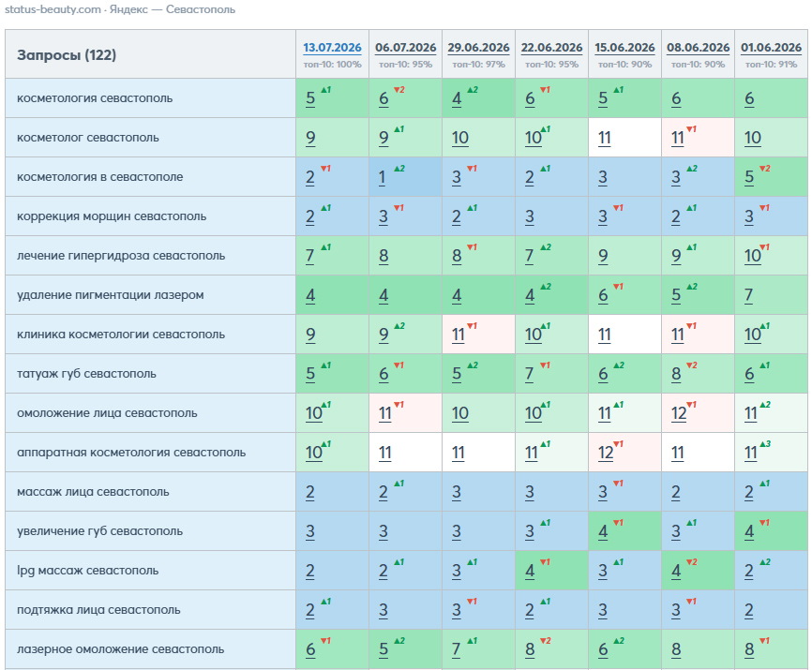The width and height of the screenshot is (812, 670).
Task: Open position 1 for косметология в севастополе
Action: coord(382,177)
